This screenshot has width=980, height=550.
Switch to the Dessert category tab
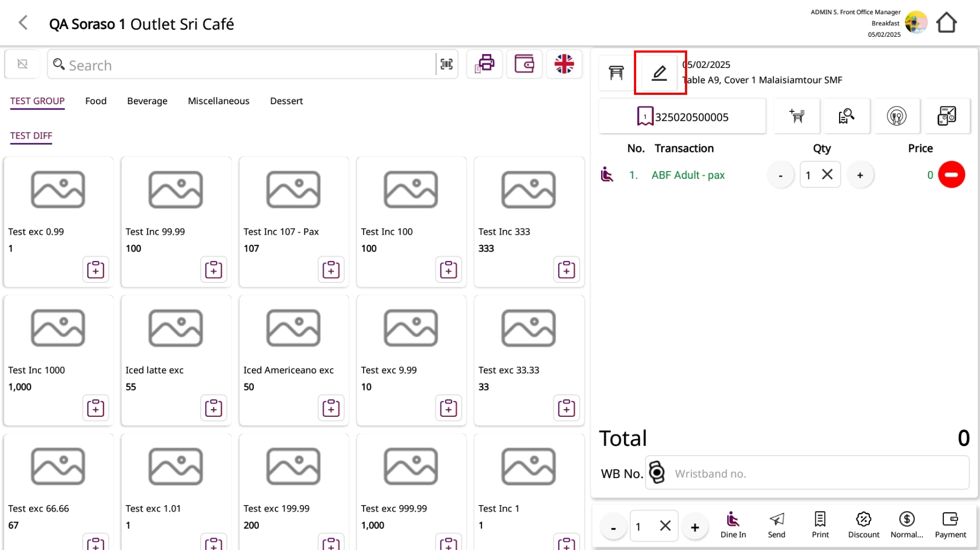[x=286, y=101]
